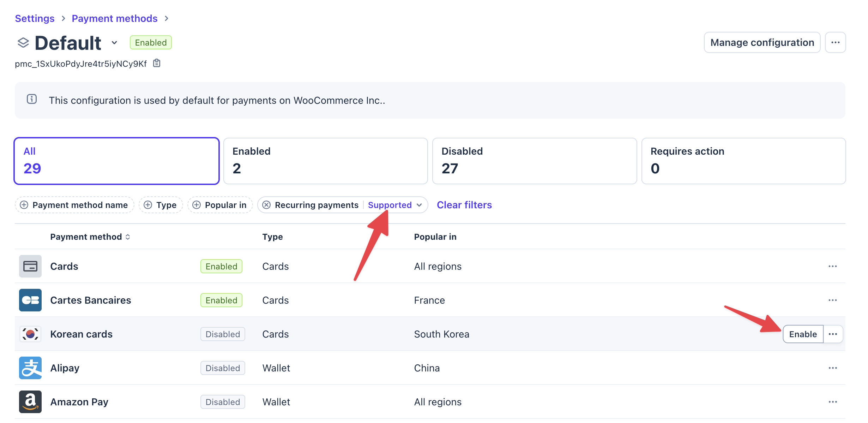
Task: Click the Manage configuration button
Action: coord(762,42)
